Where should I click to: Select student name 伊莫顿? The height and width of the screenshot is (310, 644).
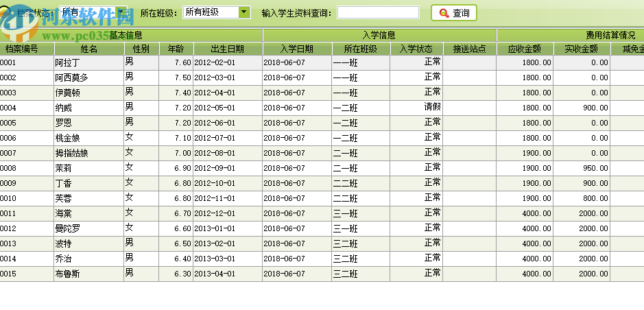(67, 93)
